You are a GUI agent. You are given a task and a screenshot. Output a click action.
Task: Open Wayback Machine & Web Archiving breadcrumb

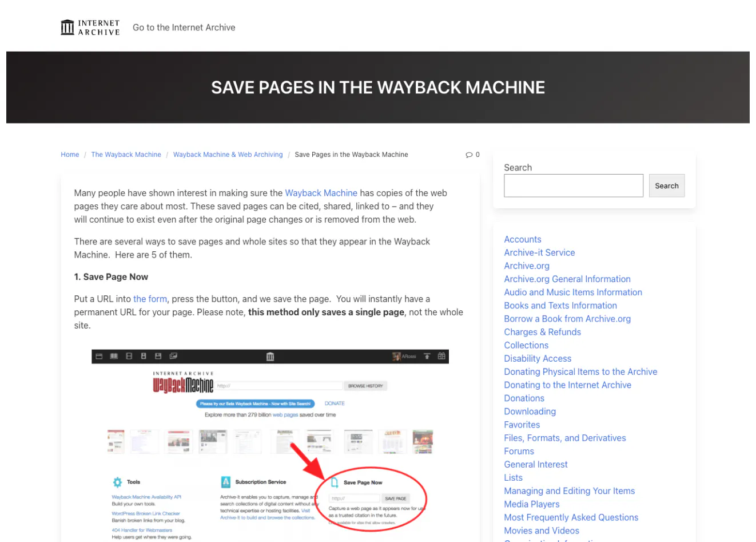click(x=228, y=155)
